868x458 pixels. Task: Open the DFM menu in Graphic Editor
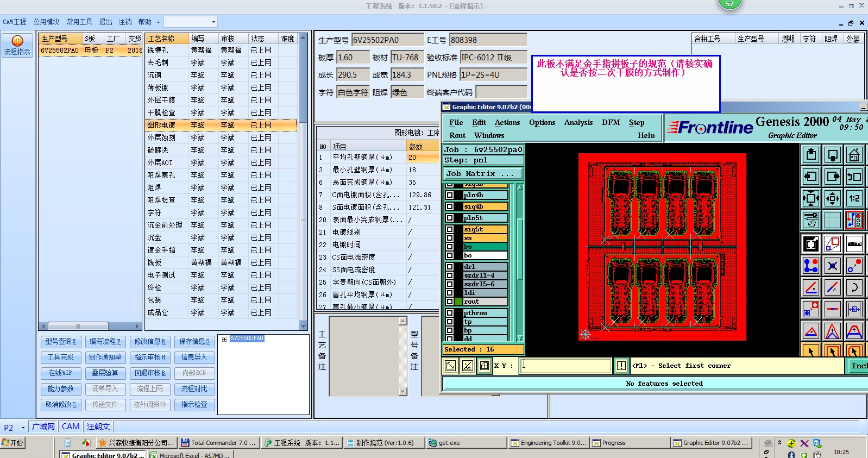pyautogui.click(x=611, y=123)
